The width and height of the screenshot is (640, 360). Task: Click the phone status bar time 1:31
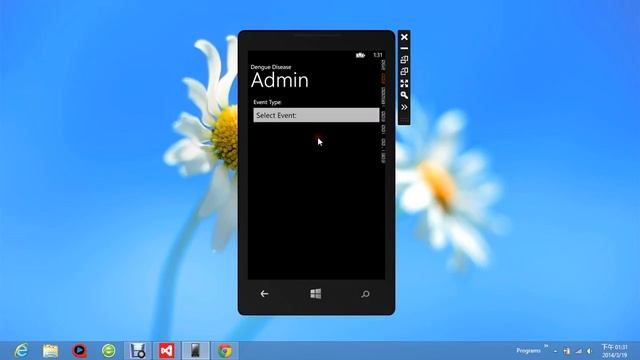coord(378,55)
